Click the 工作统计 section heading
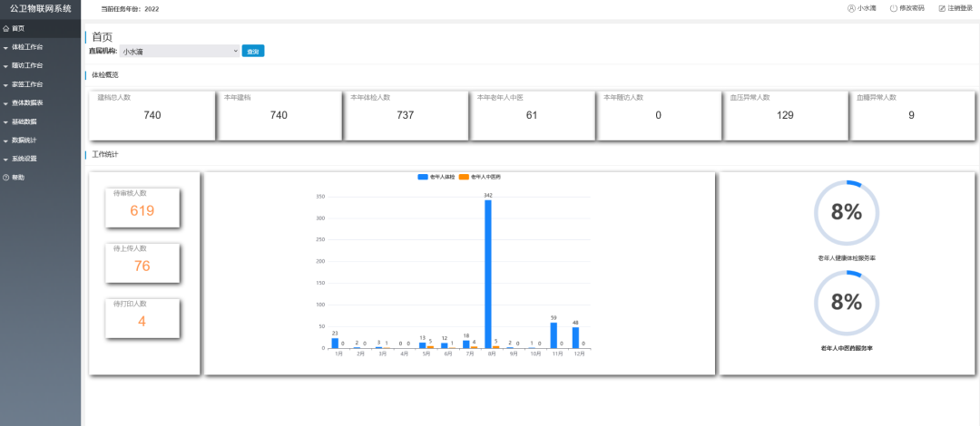Screen dimensions: 980x426 (x=105, y=154)
